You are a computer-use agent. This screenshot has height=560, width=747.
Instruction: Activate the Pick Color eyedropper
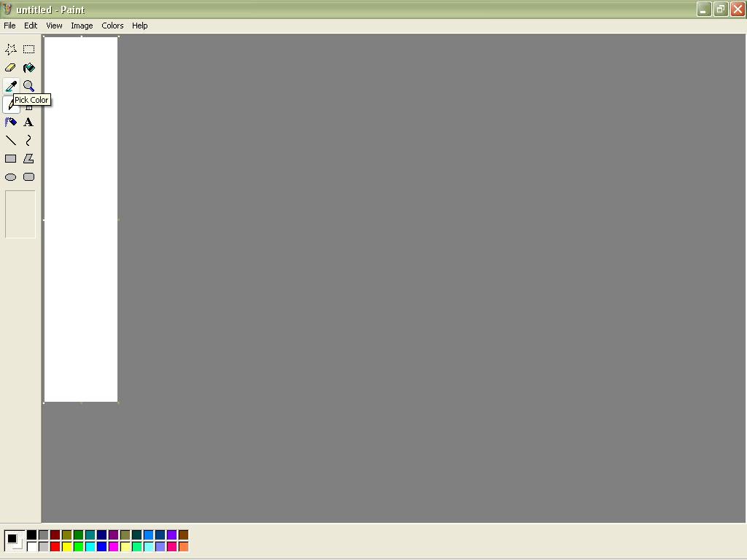10,85
